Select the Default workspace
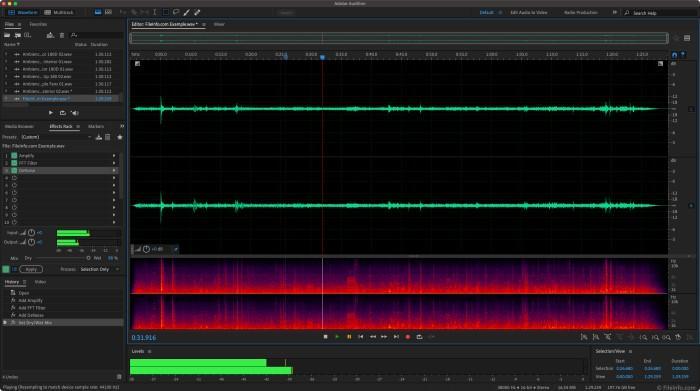 click(x=487, y=12)
